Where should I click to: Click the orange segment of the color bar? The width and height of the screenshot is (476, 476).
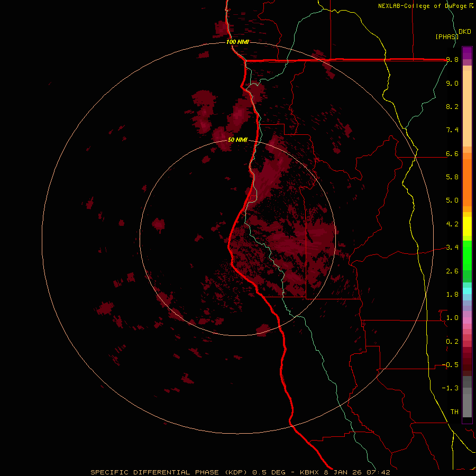(467, 183)
